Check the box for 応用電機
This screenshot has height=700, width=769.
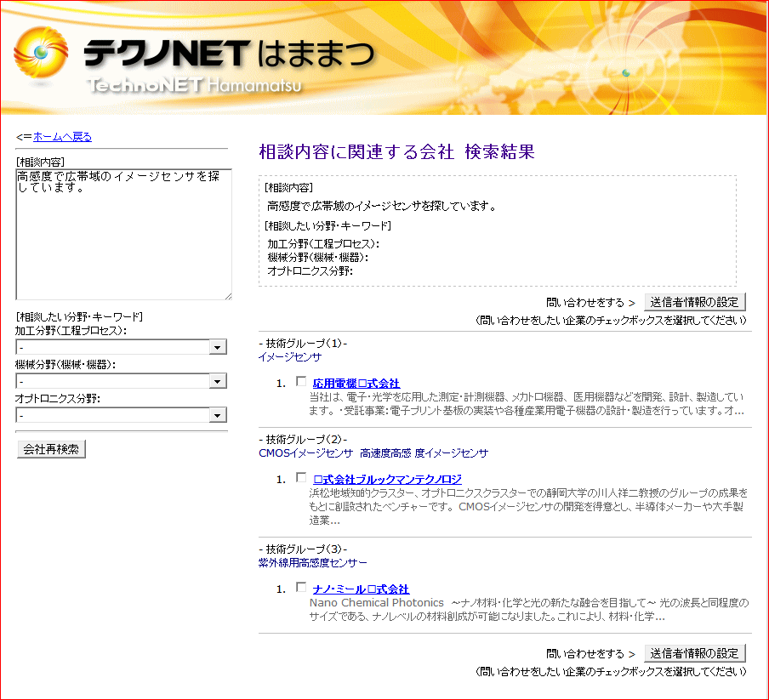pyautogui.click(x=300, y=382)
